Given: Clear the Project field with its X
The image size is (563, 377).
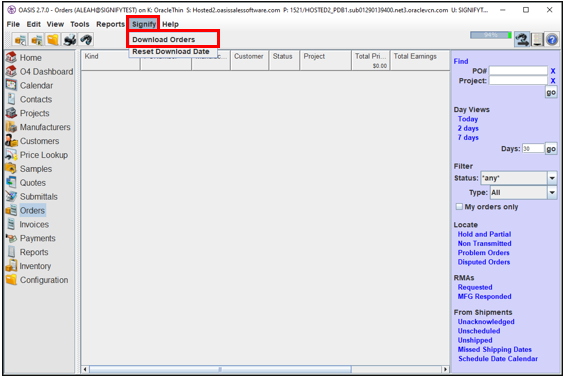Looking at the screenshot, I should click(553, 81).
